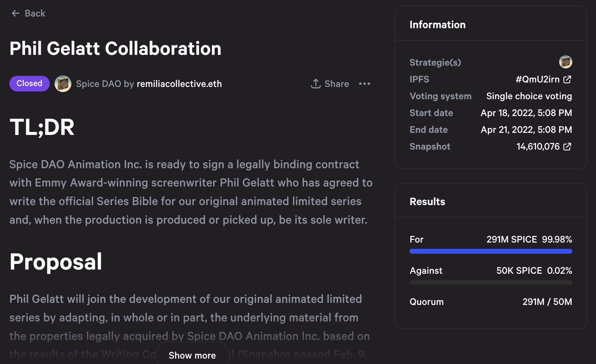Open the IPFS external link icon
596x364 pixels.
[567, 79]
